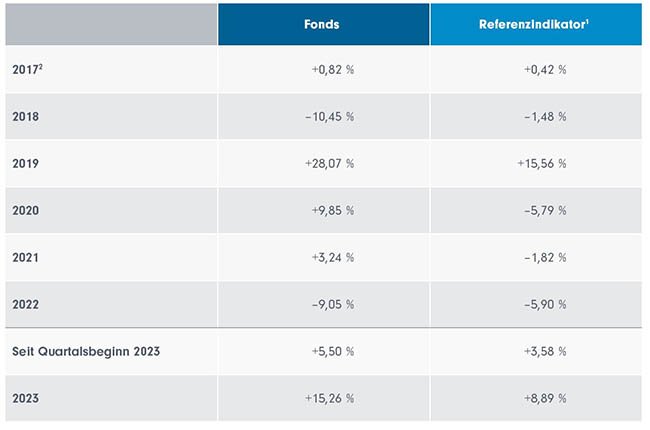
Task: Select the Fonds value −10,45 %
Action: (x=329, y=117)
